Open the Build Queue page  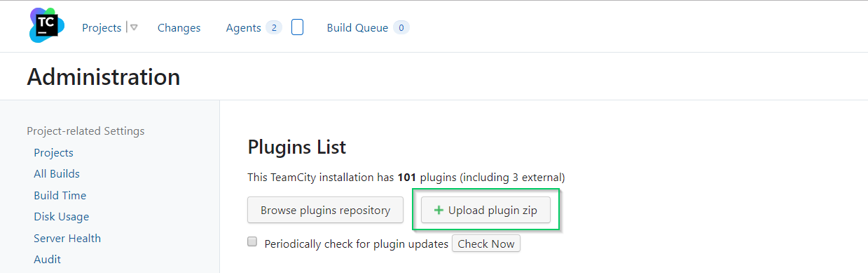[357, 28]
